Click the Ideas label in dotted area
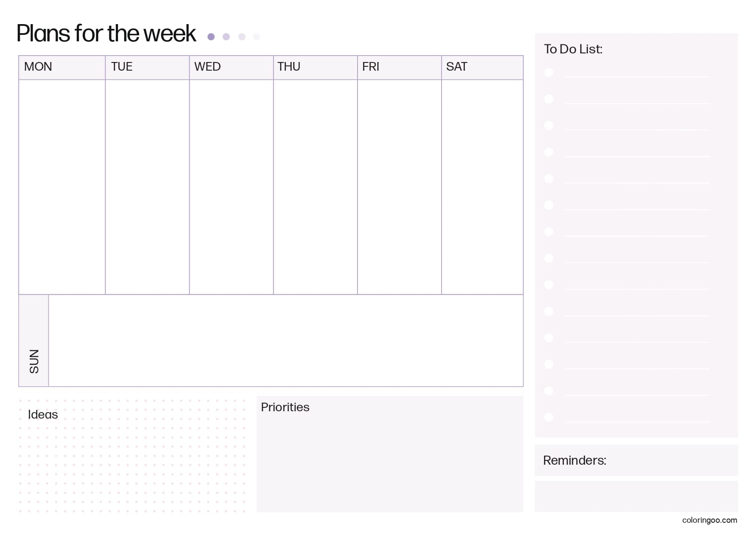Viewport: 756px width, 534px height. point(43,415)
